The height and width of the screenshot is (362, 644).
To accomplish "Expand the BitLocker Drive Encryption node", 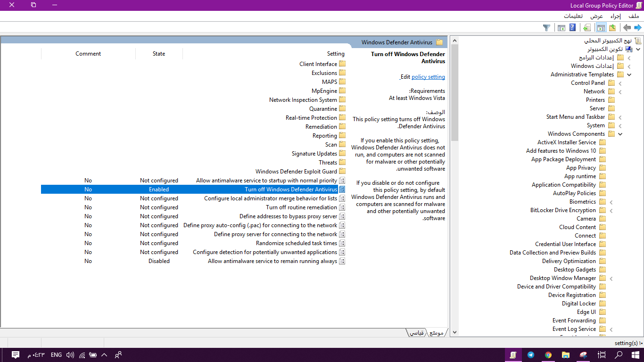I will [x=611, y=210].
